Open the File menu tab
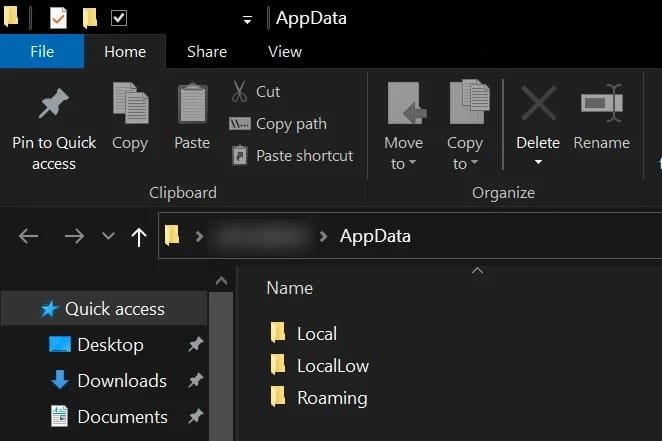The width and height of the screenshot is (662, 441). coord(42,52)
